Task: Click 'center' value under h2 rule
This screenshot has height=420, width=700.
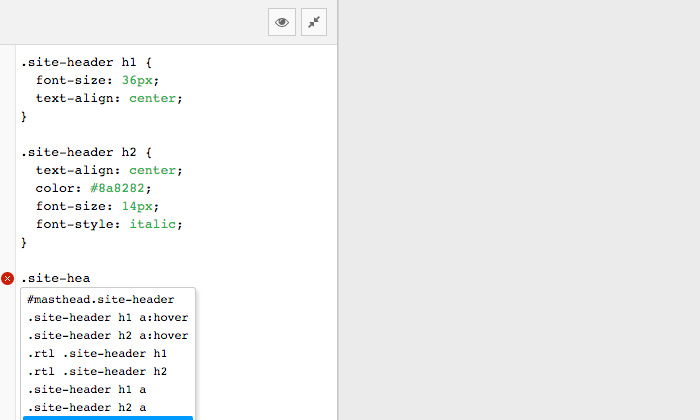Action: tap(153, 170)
